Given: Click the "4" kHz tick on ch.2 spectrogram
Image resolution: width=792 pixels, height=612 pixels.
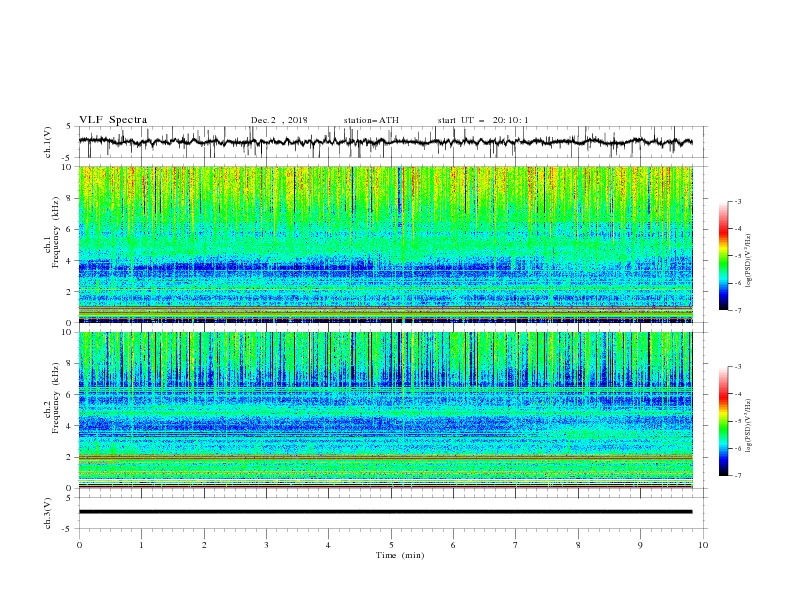Looking at the screenshot, I should coord(70,426).
